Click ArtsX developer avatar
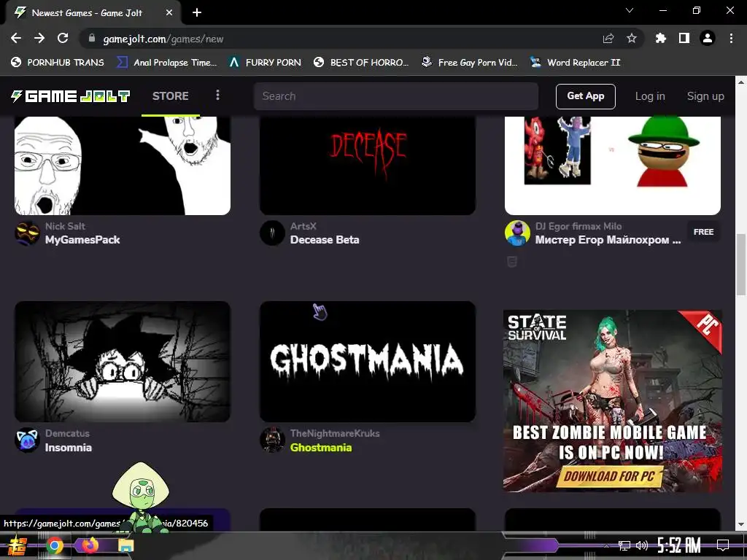Screen dimensions: 747x560 click(x=272, y=233)
